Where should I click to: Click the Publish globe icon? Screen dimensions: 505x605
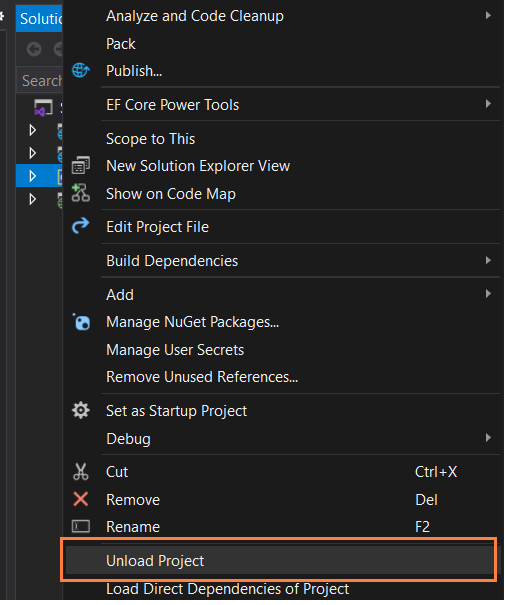pos(81,70)
